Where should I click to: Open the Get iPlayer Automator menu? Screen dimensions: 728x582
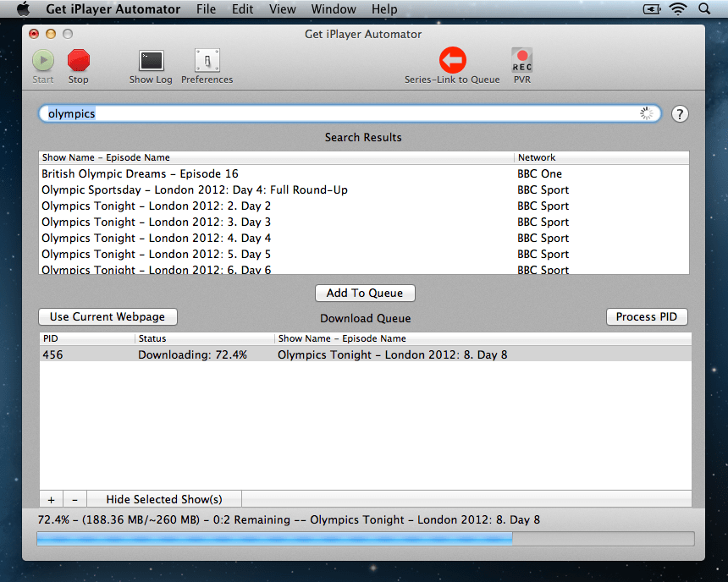[x=113, y=8]
